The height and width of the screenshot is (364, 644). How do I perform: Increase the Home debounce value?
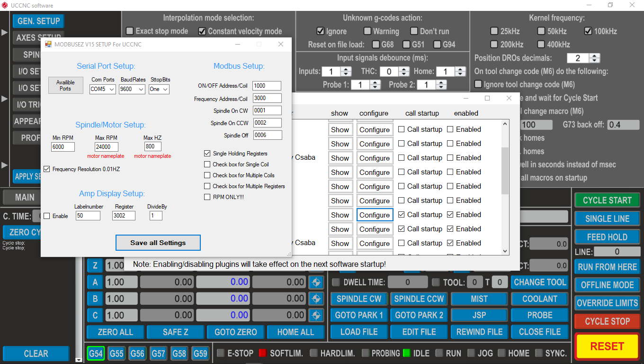tap(460, 69)
